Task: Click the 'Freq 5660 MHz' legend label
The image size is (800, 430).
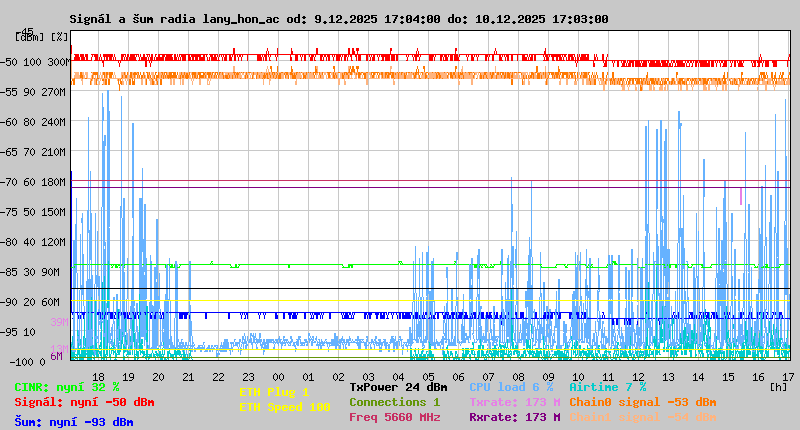Action: (x=394, y=417)
